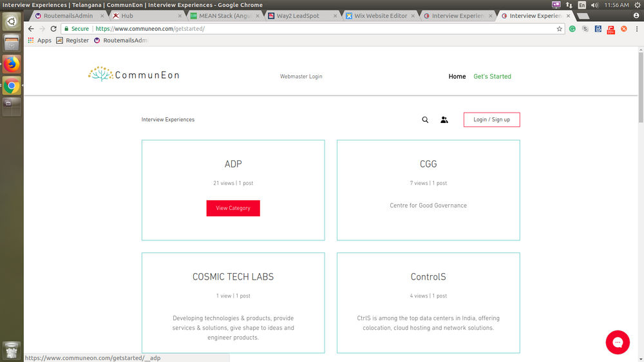Click Centre for Good Governance text
Image resolution: width=644 pixels, height=362 pixels.
(428, 205)
